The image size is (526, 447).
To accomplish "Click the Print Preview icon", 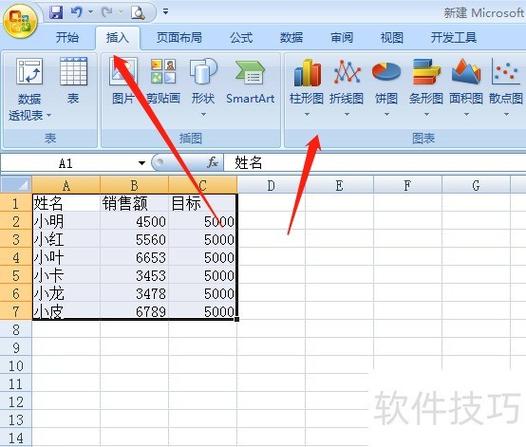I will pos(138,12).
